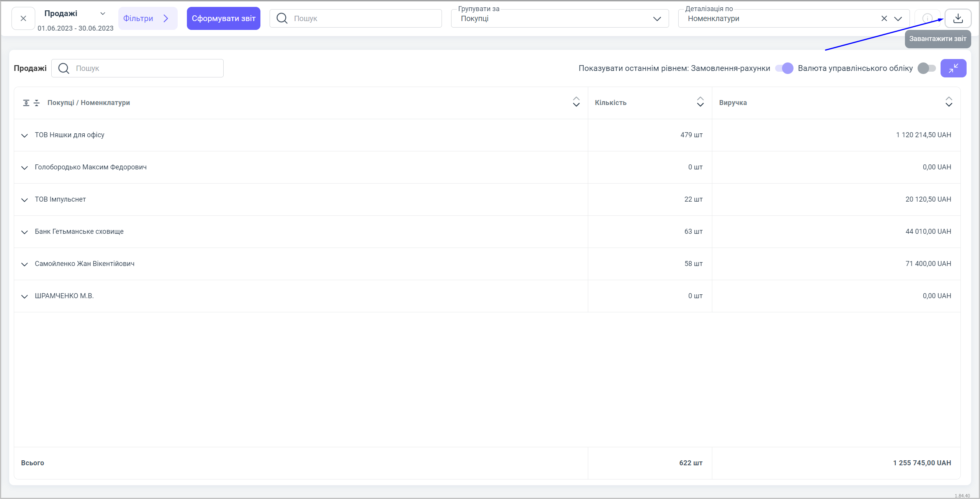Open the Продажі report type menu

pos(102,14)
